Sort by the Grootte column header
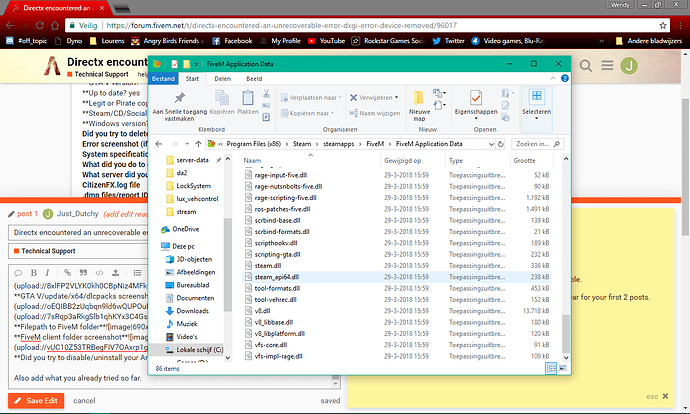Screen dimensions: 690x414 [x=524, y=161]
